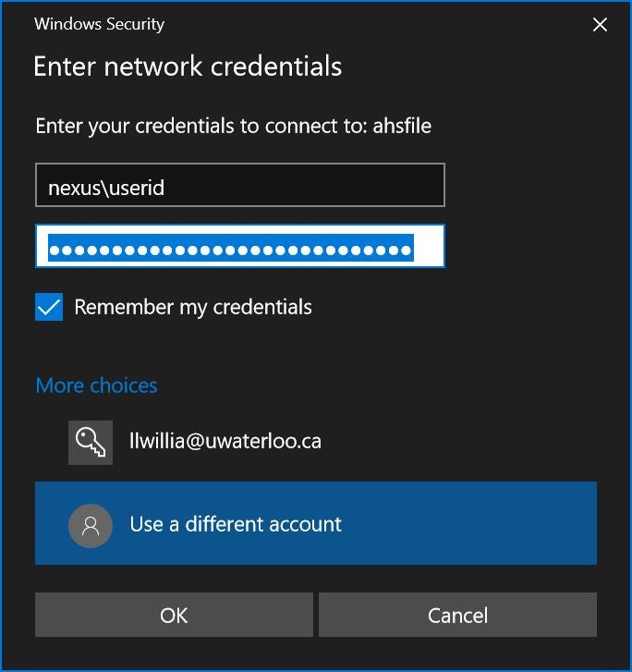Toggle the Remember my credentials checkbox
632x672 pixels.
pos(49,307)
